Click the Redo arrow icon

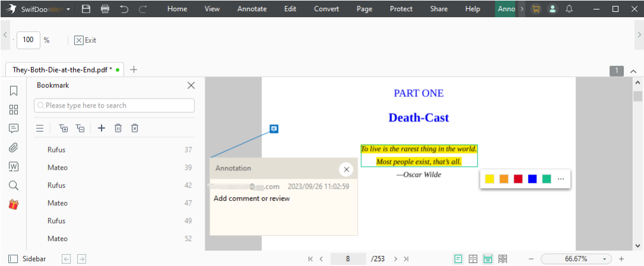tap(143, 9)
